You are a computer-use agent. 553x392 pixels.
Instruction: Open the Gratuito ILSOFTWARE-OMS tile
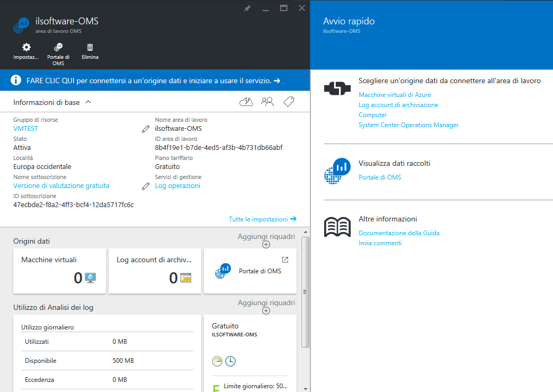pyautogui.click(x=250, y=353)
